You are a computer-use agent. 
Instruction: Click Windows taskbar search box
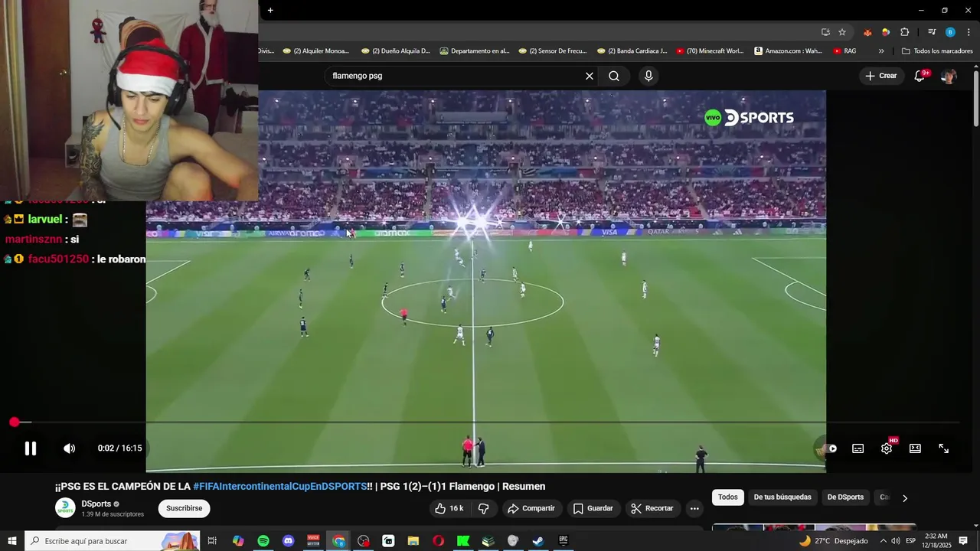pos(113,541)
